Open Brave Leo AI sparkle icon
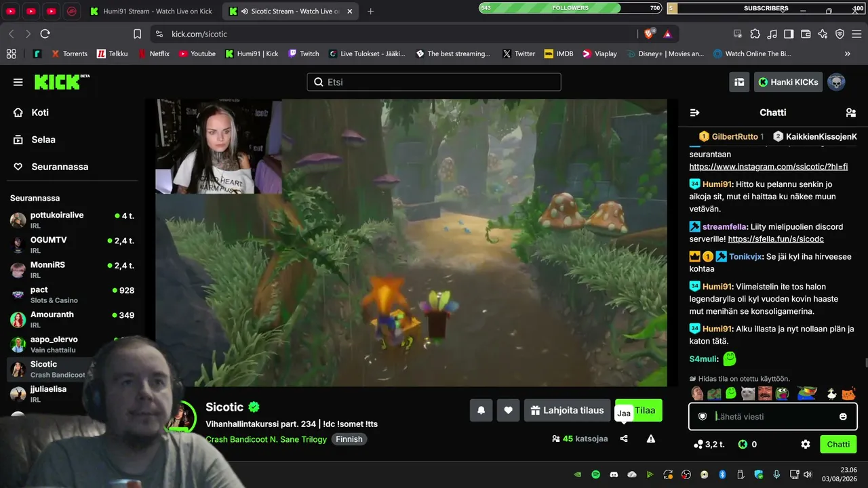 coord(823,34)
